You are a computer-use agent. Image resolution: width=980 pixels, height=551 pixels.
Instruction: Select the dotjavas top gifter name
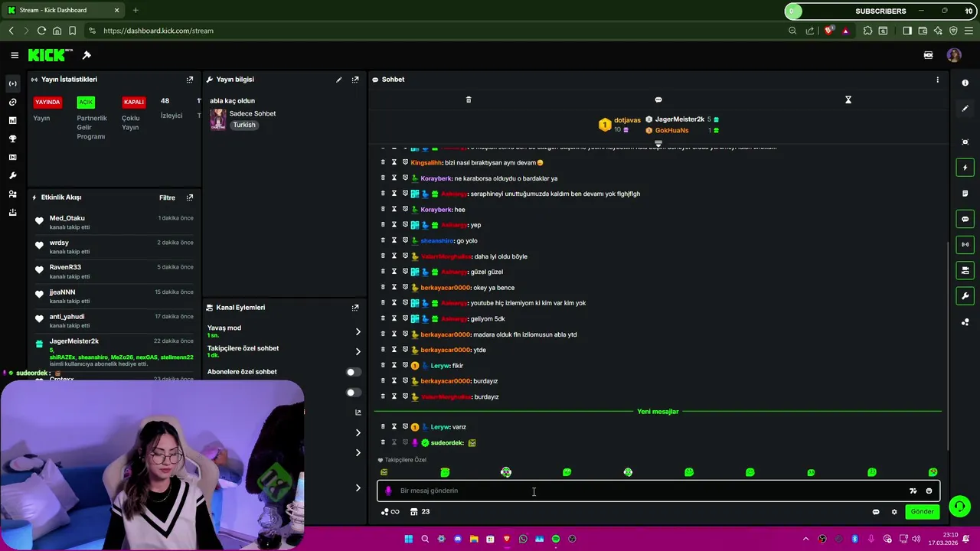pyautogui.click(x=627, y=120)
